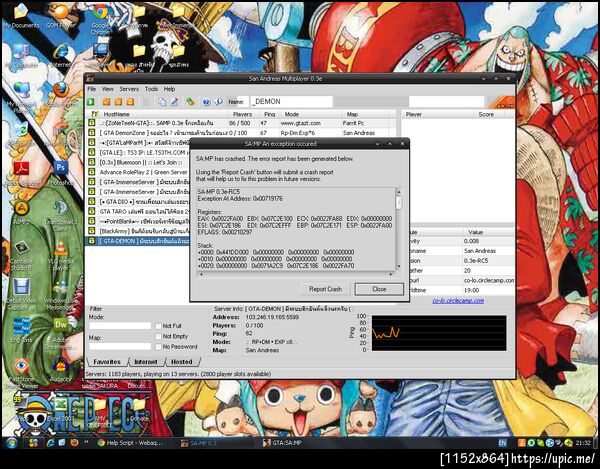Viewport: 600px width, 469px height.
Task: Launch AIMP desktop shortcut
Action: pyautogui.click(x=21, y=213)
